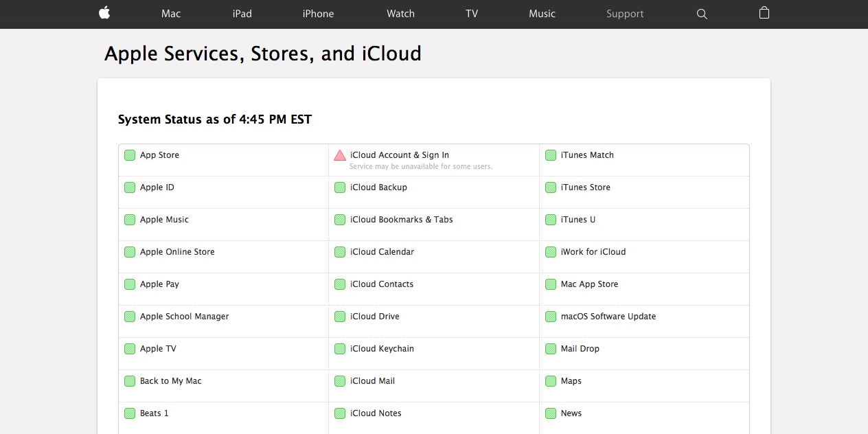Open the shopping bag icon
This screenshot has width=868, height=434.
[764, 13]
